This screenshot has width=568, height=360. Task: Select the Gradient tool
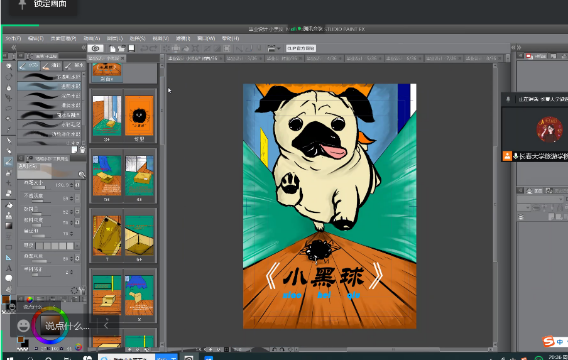pyautogui.click(x=9, y=226)
